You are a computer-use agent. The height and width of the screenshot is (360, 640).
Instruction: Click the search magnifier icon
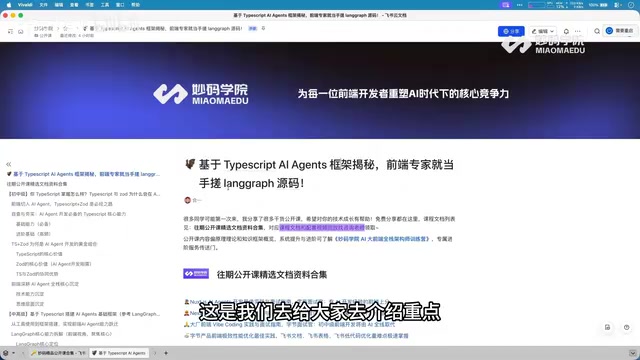point(597,31)
